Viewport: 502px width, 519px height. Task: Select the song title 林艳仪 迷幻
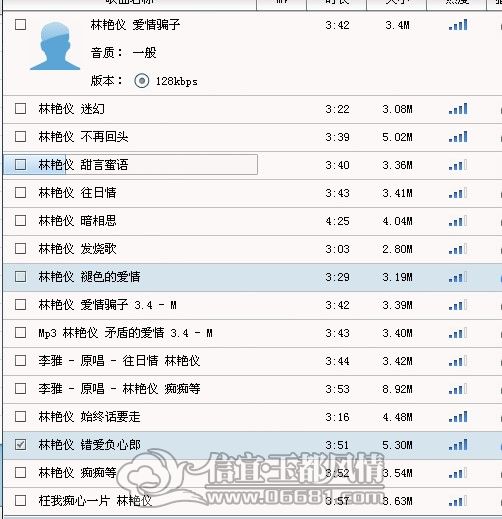[72, 109]
